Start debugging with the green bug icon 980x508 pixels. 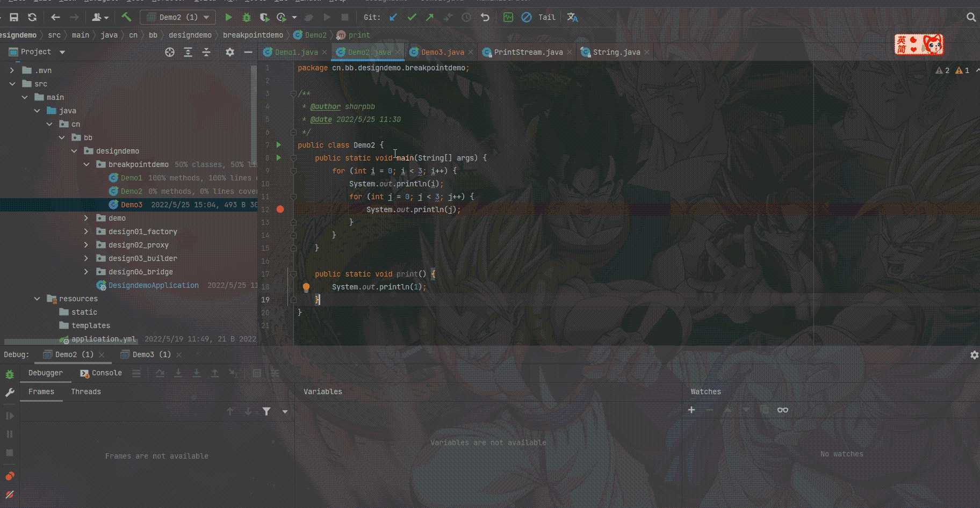click(x=247, y=17)
